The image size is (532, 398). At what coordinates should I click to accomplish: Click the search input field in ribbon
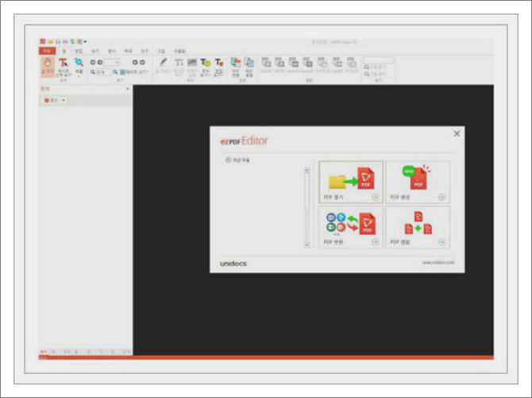point(379,60)
